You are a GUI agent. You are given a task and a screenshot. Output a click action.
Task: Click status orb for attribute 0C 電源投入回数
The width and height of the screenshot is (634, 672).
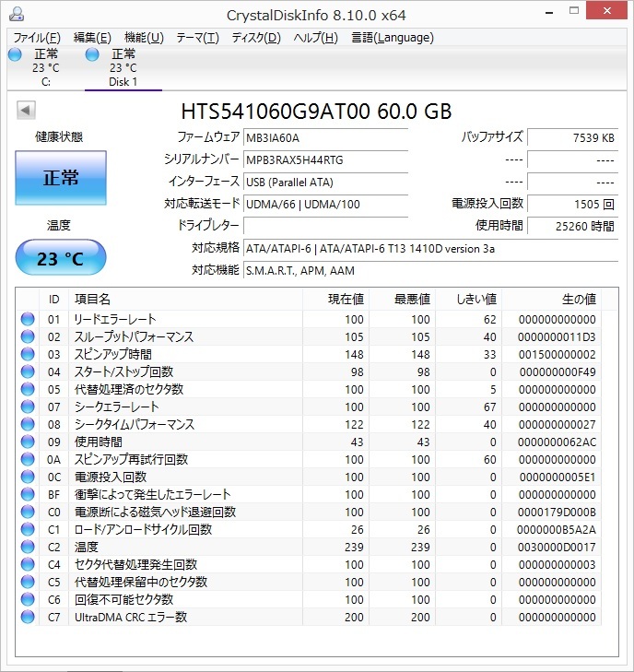[x=28, y=477]
